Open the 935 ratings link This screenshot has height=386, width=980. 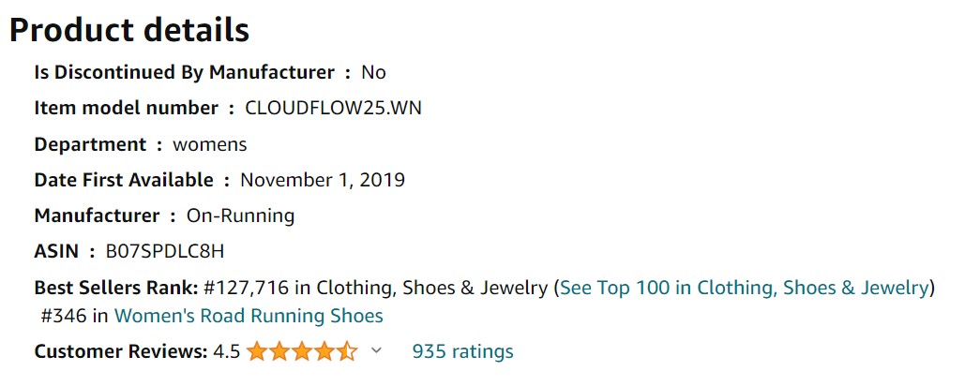[462, 352]
